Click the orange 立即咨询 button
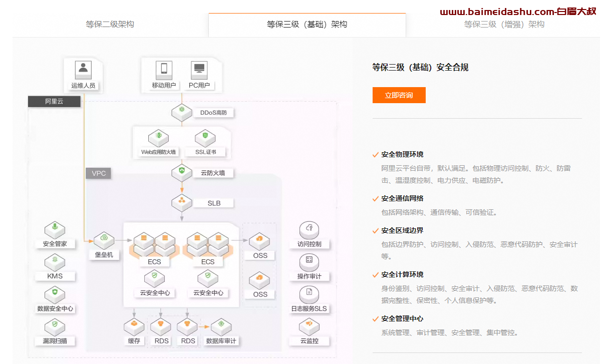The width and height of the screenshot is (611, 364). click(399, 95)
